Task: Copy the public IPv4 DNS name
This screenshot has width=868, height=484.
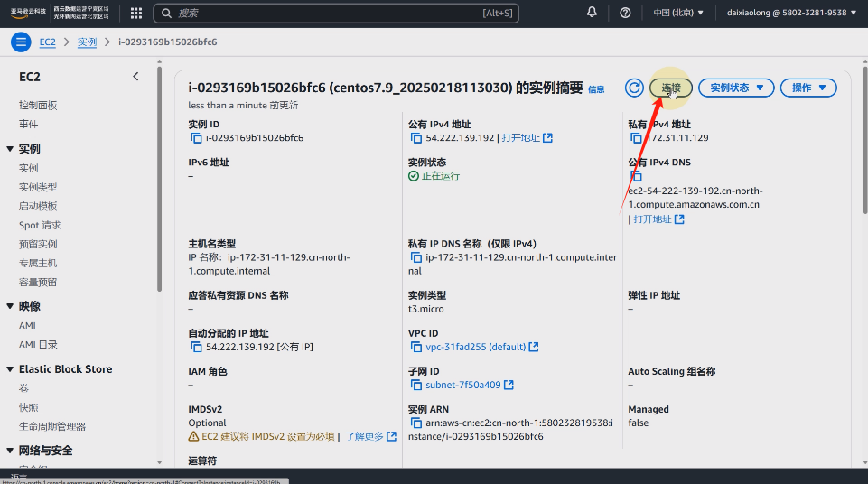Action: [636, 176]
